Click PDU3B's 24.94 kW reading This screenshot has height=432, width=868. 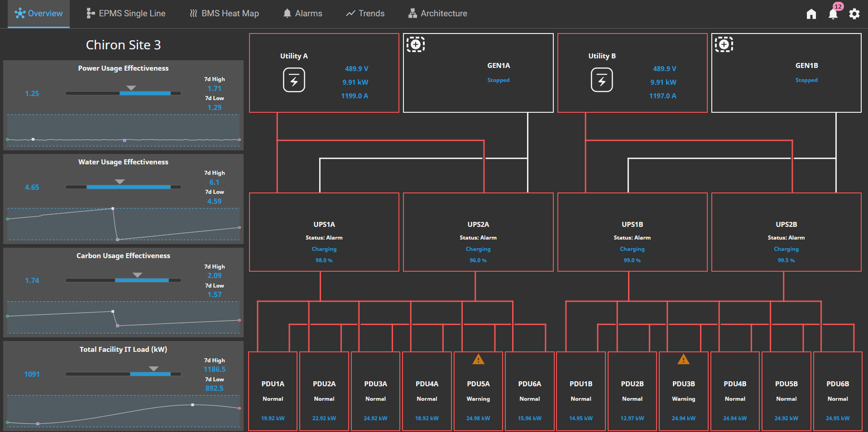(683, 418)
